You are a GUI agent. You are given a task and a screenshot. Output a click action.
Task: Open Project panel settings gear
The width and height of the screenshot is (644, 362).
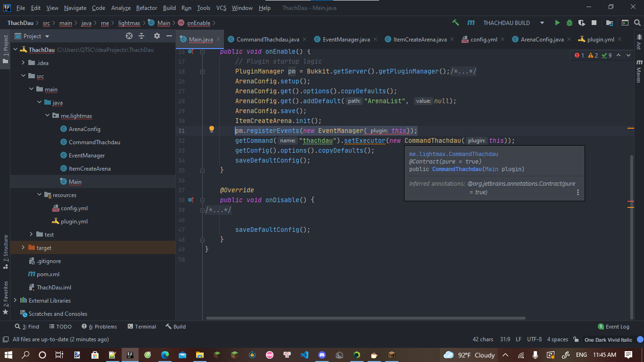point(157,36)
